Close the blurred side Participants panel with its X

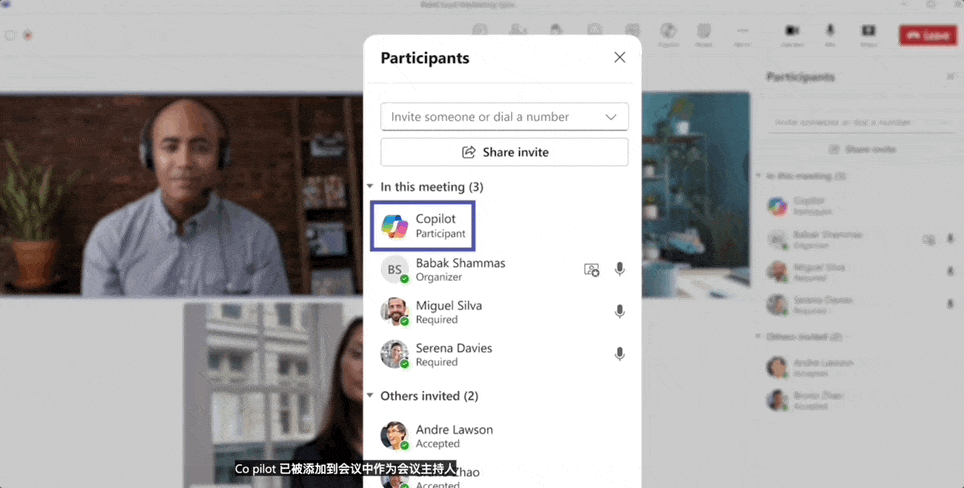tap(951, 76)
